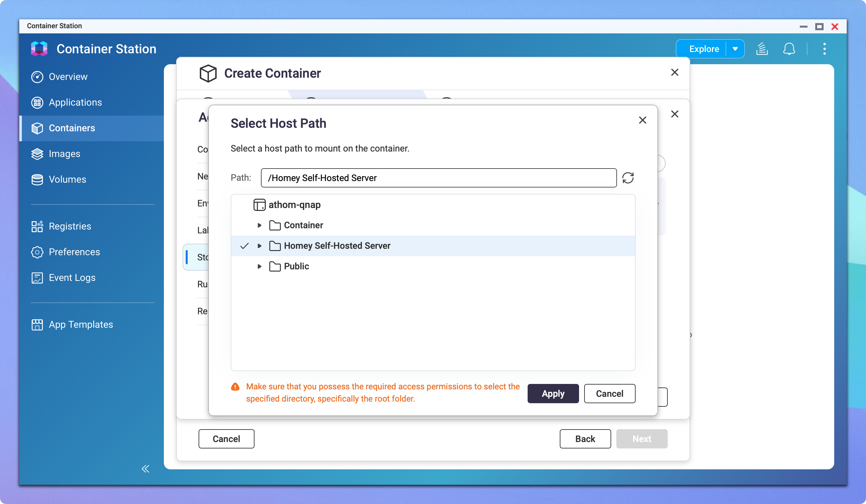
Task: Go Back in the Create Container wizard
Action: (x=585, y=439)
